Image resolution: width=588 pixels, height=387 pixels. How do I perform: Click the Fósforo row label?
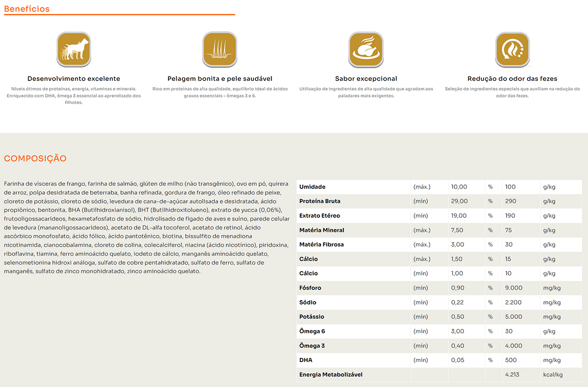pos(311,288)
